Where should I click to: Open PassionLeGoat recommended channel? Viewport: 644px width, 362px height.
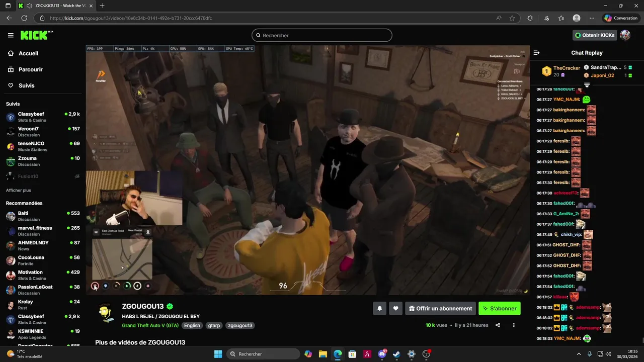tap(43, 290)
